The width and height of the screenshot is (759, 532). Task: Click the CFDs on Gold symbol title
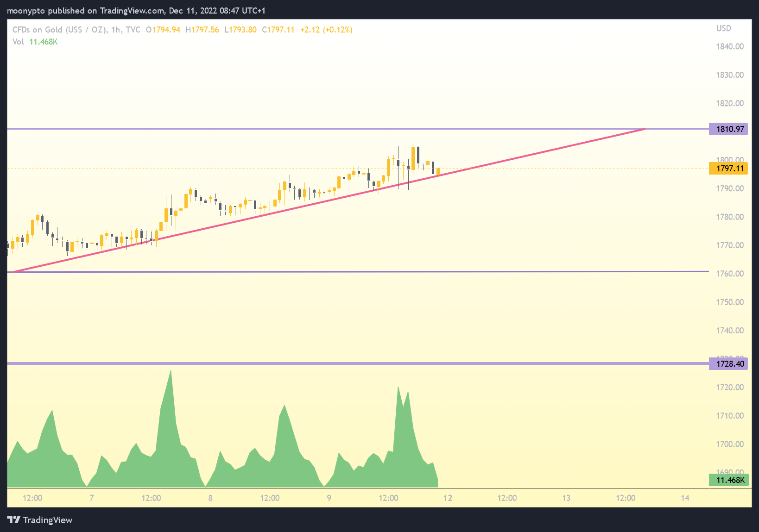point(76,30)
